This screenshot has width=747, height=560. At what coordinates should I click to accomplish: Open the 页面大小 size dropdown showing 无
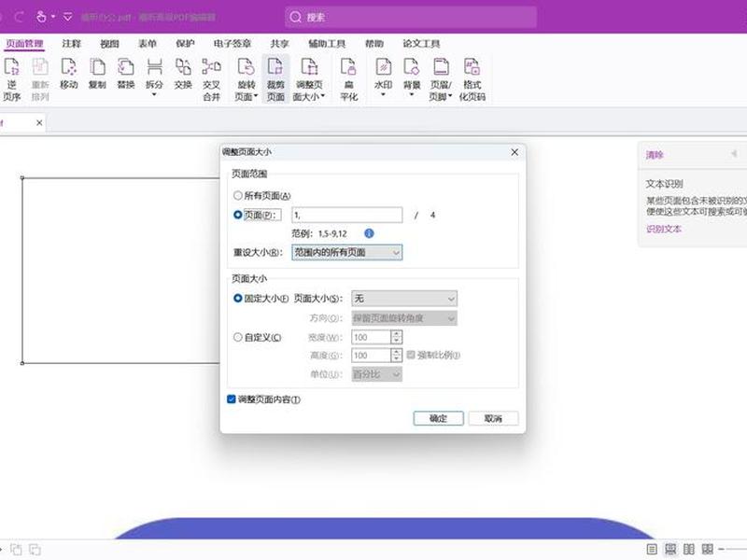(404, 299)
